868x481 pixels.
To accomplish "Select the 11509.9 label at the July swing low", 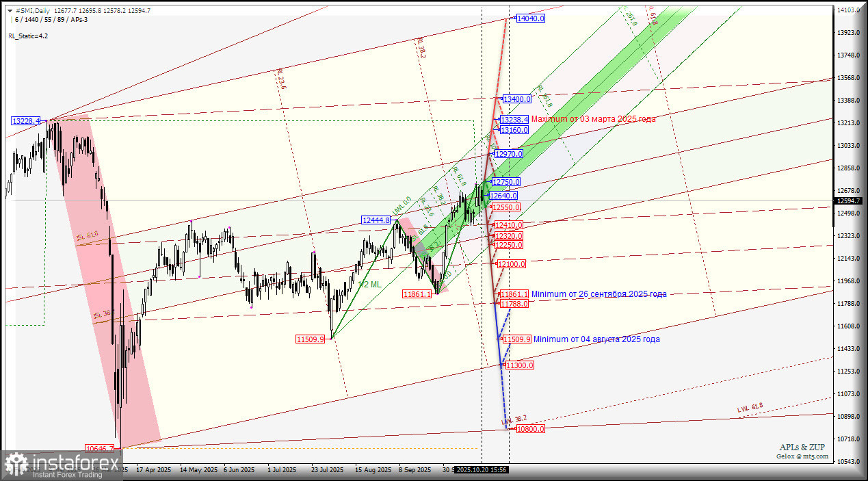I will pos(310,339).
